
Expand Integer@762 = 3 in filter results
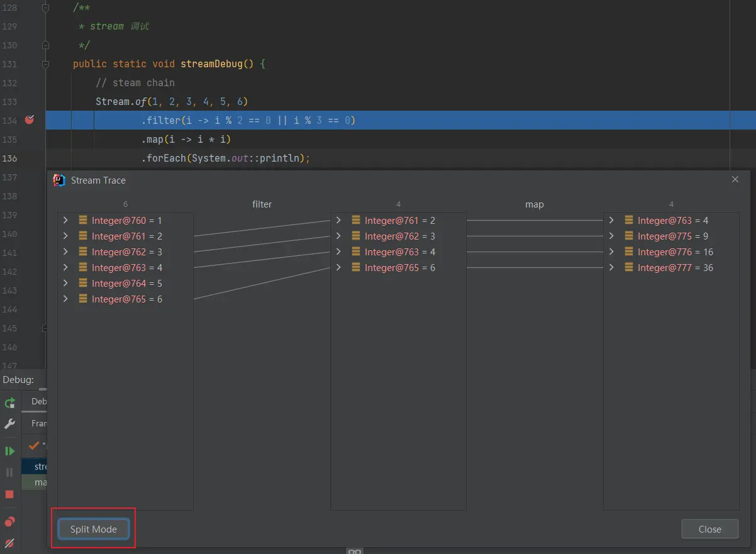point(338,236)
